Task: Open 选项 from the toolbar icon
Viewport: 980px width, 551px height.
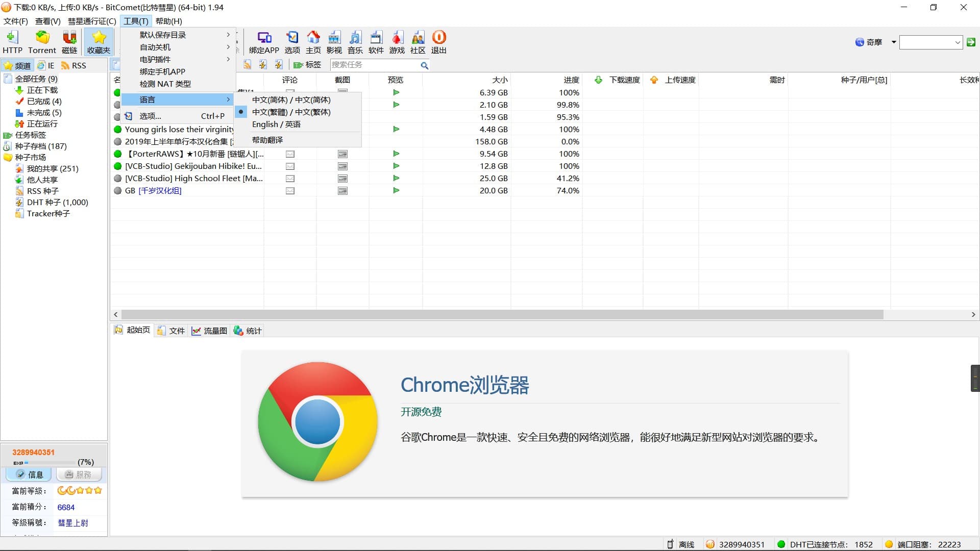Action: (x=292, y=42)
